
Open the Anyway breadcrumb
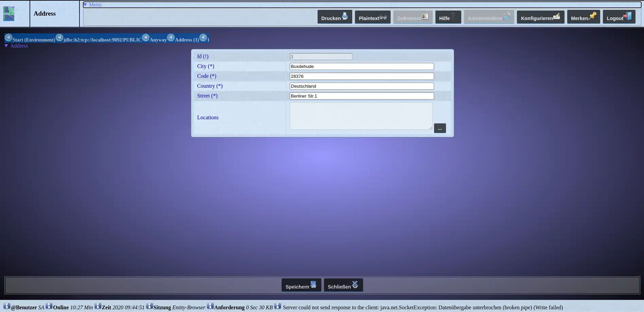coord(158,40)
